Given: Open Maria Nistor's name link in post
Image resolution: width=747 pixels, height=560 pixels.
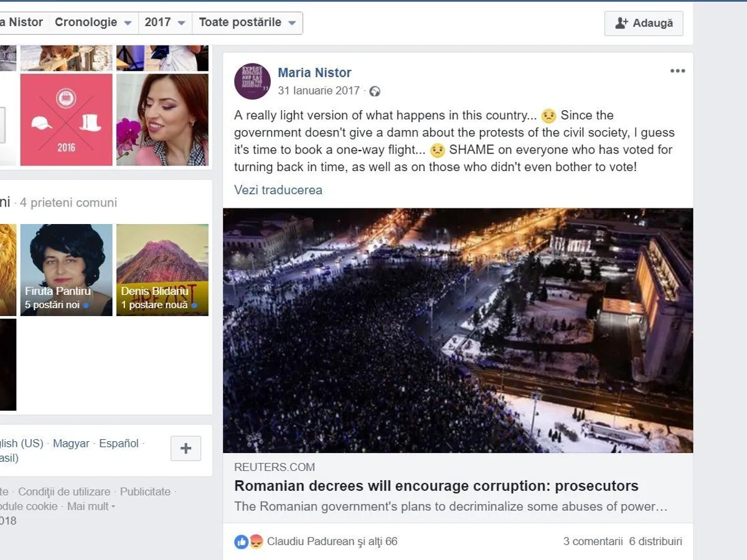Looking at the screenshot, I should (314, 73).
